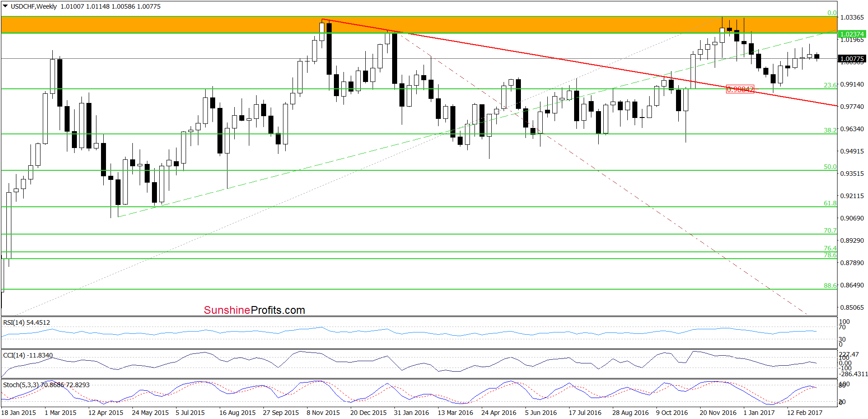Click the 12 Feb 2017 date label
Image resolution: width=868 pixels, height=419 pixels.
coord(805,413)
